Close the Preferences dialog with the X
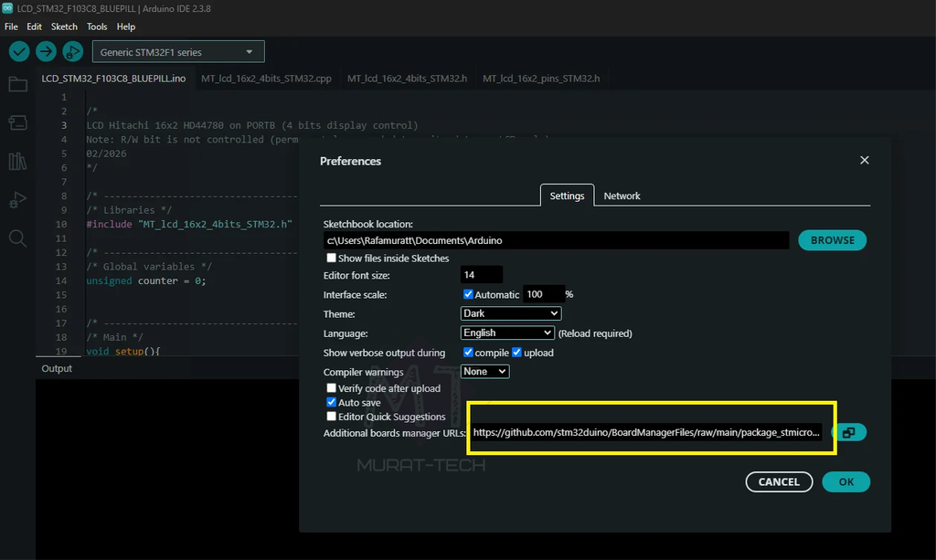This screenshot has height=560, width=936. 865,160
